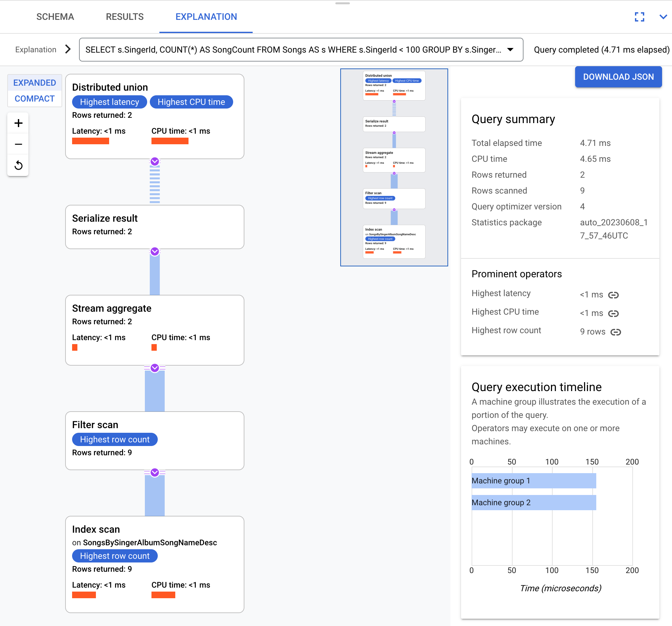Click COMPACT view toggle
Image resolution: width=672 pixels, height=626 pixels.
pyautogui.click(x=34, y=98)
